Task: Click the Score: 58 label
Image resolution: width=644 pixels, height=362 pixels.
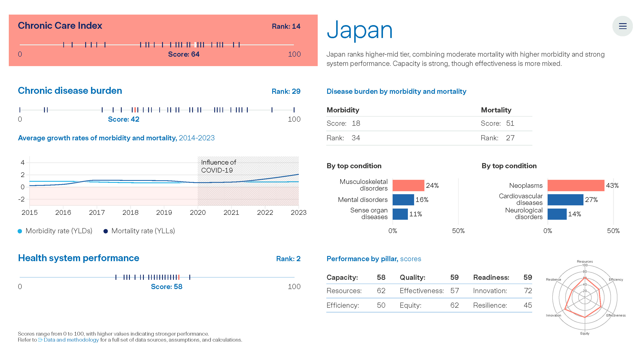Action: click(x=167, y=286)
